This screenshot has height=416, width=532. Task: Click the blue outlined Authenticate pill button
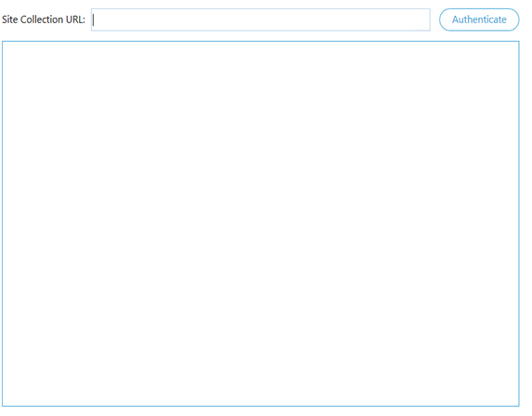pos(479,19)
